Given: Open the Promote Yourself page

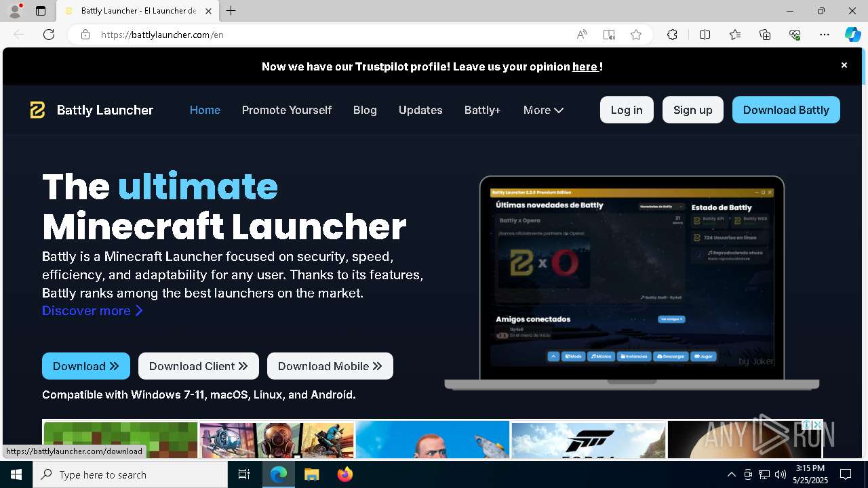Looking at the screenshot, I should click(287, 110).
